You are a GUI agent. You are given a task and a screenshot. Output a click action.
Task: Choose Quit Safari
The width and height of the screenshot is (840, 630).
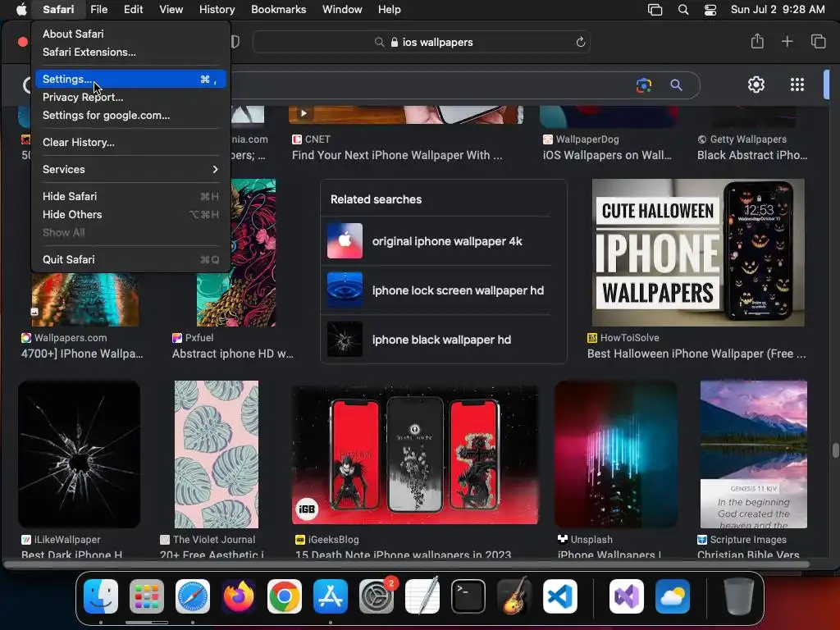click(x=130, y=259)
